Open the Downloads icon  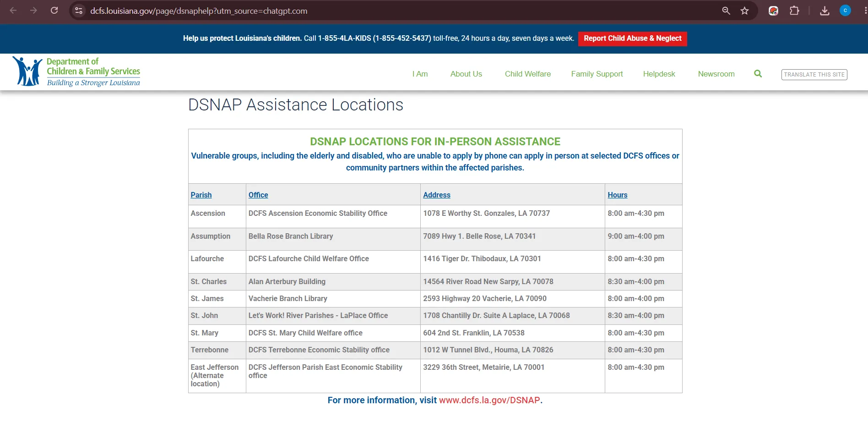pos(825,11)
